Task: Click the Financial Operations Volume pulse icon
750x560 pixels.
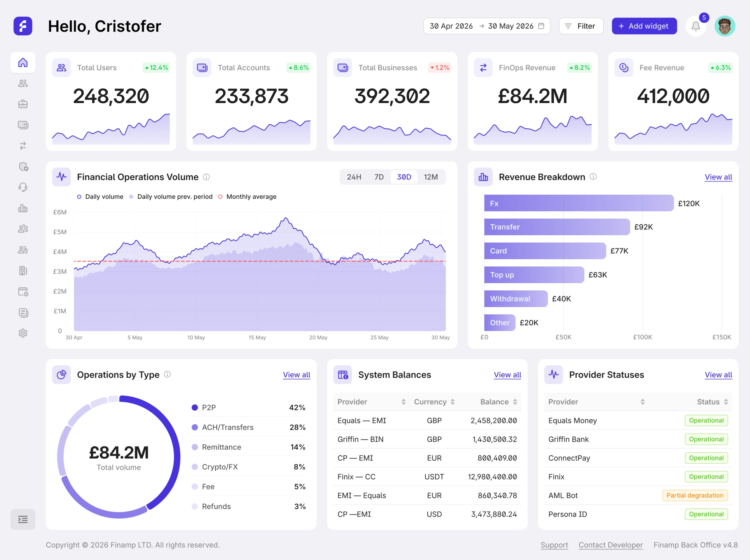Action: point(61,177)
